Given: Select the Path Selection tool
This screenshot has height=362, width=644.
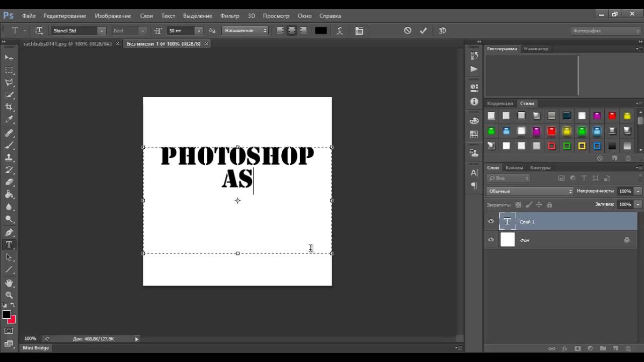Looking at the screenshot, I should [x=9, y=257].
